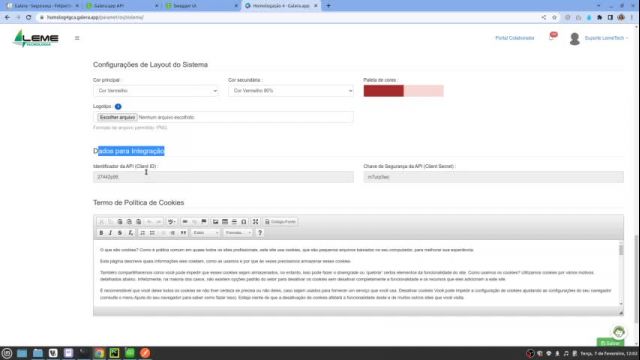The height and width of the screenshot is (360, 640).
Task: Click paste from Word icon
Action: [x=138, y=222]
